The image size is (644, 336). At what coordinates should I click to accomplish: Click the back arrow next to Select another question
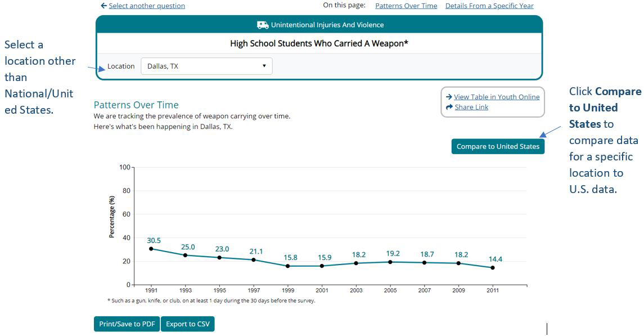[x=103, y=6]
